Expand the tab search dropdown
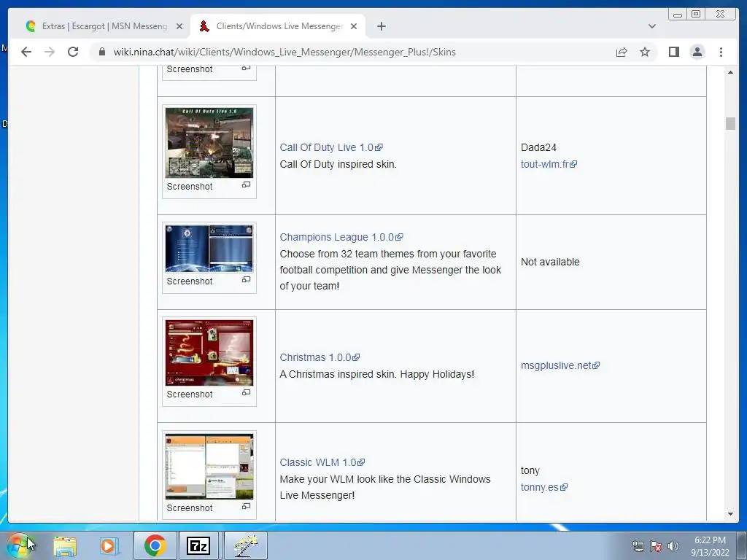This screenshot has width=747, height=560. (x=651, y=26)
